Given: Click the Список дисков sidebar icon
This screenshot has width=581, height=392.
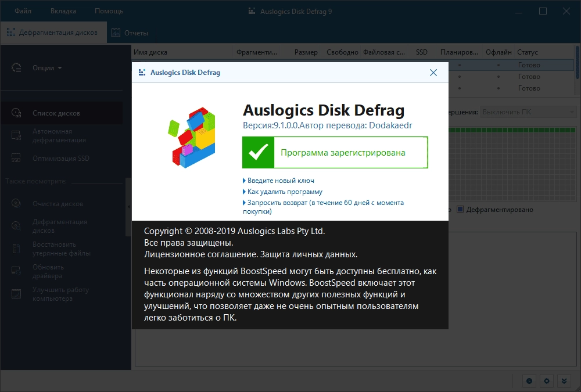Looking at the screenshot, I should tap(16, 113).
